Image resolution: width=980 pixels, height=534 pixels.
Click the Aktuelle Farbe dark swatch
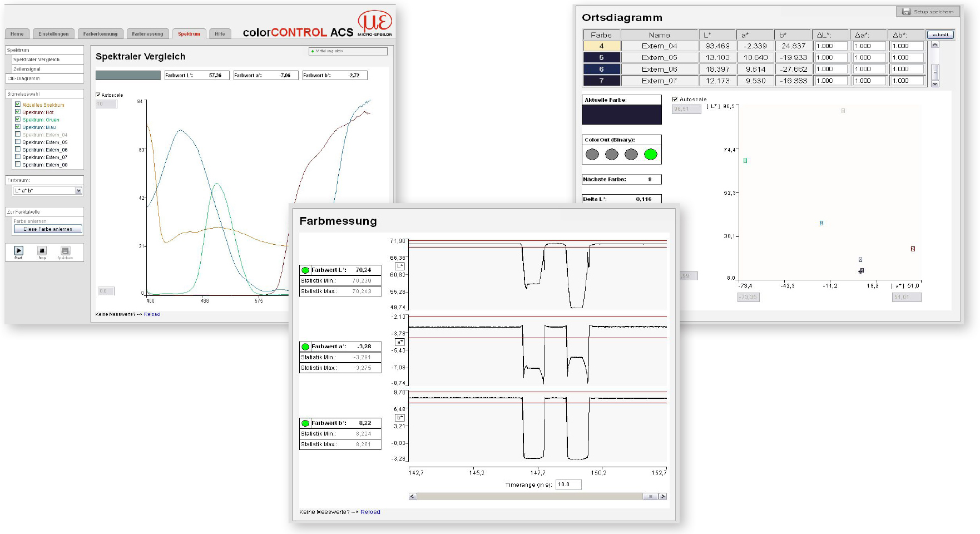point(622,115)
